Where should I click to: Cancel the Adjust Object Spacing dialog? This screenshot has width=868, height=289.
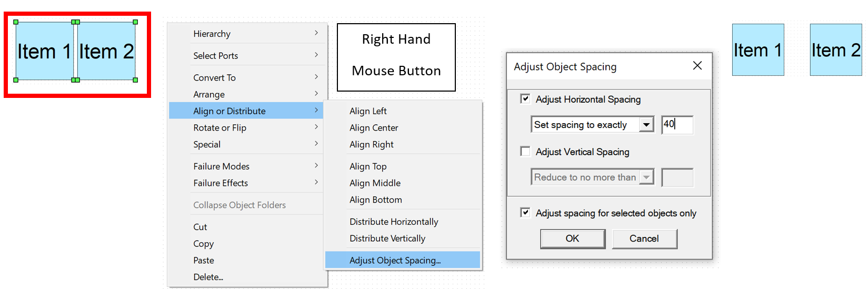(x=644, y=239)
